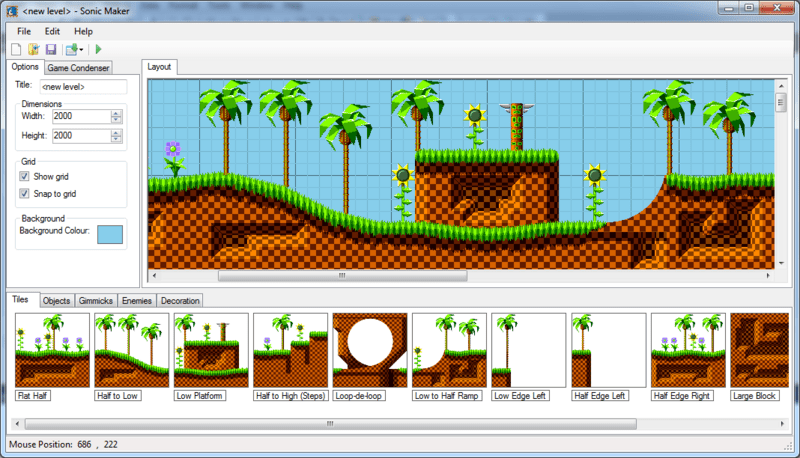Click the tiles panel horizontal scrollbar thumb
Viewport: 800px width, 458px height.
(331, 424)
